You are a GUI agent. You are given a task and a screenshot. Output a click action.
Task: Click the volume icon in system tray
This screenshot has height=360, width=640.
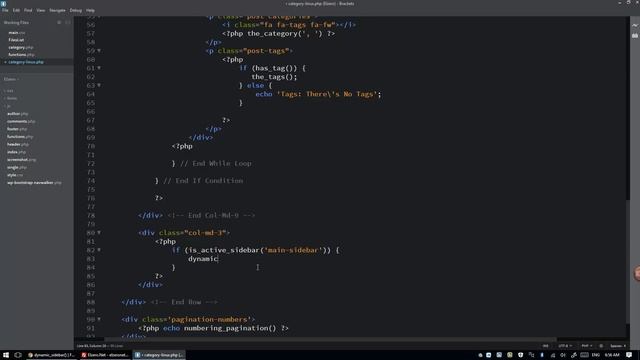tap(563, 355)
